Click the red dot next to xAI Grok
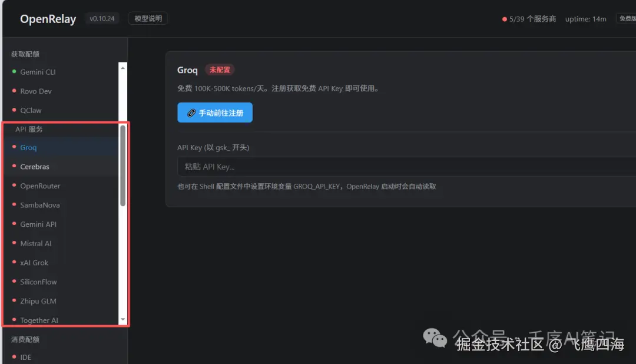636x364 pixels. coord(15,262)
